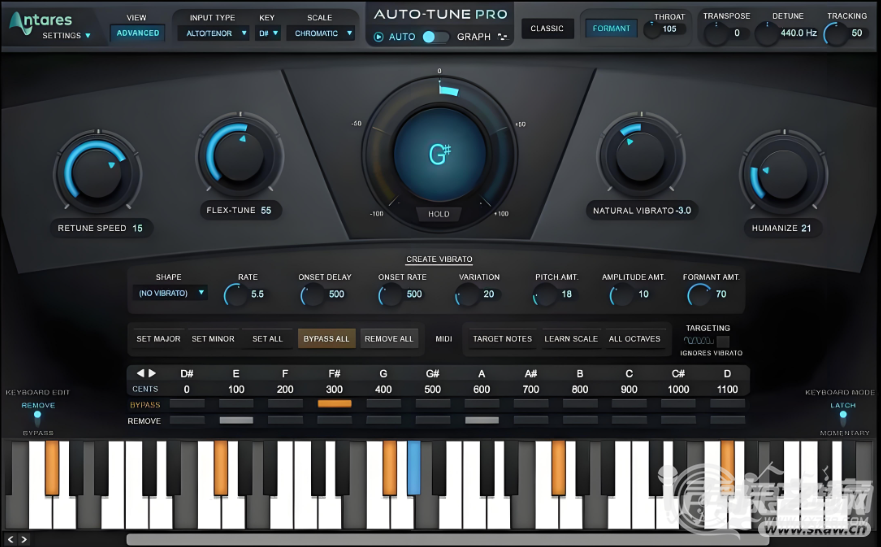Click the G# pitch display circle

click(x=439, y=154)
